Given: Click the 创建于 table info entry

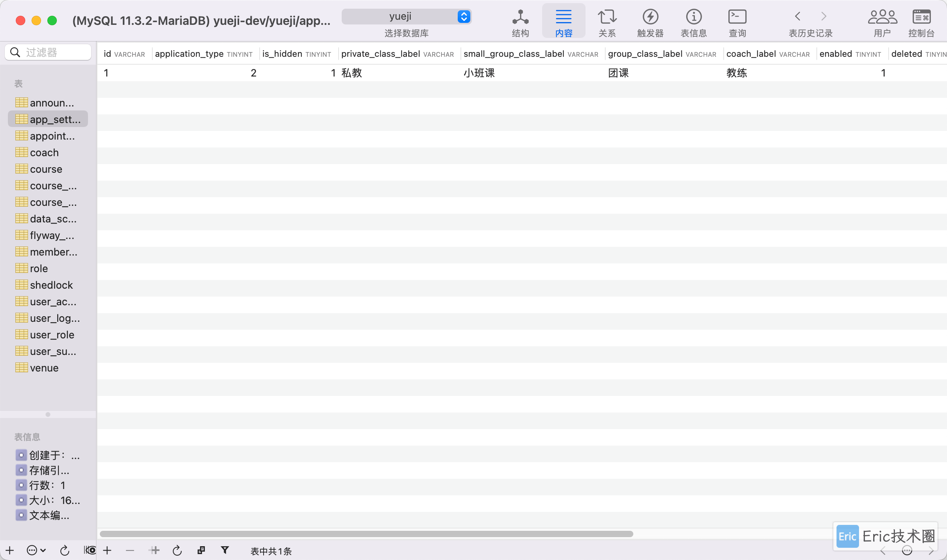Looking at the screenshot, I should 48,455.
